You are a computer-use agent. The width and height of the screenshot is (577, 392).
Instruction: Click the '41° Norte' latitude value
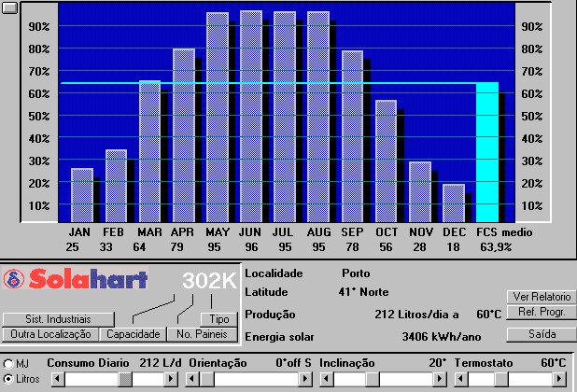[x=363, y=292]
